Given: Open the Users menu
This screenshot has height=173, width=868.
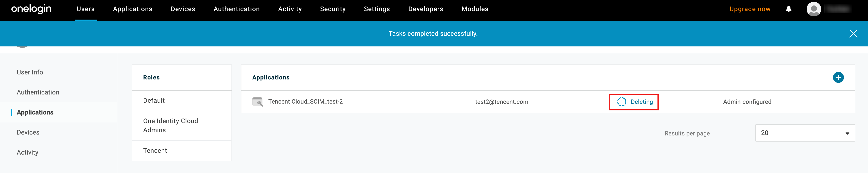Looking at the screenshot, I should (x=85, y=9).
